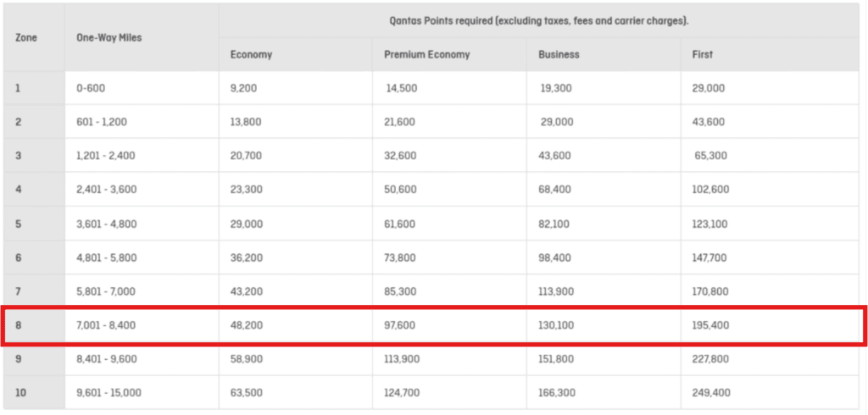Select the 14,500 Premium Economy cell

tap(449, 88)
